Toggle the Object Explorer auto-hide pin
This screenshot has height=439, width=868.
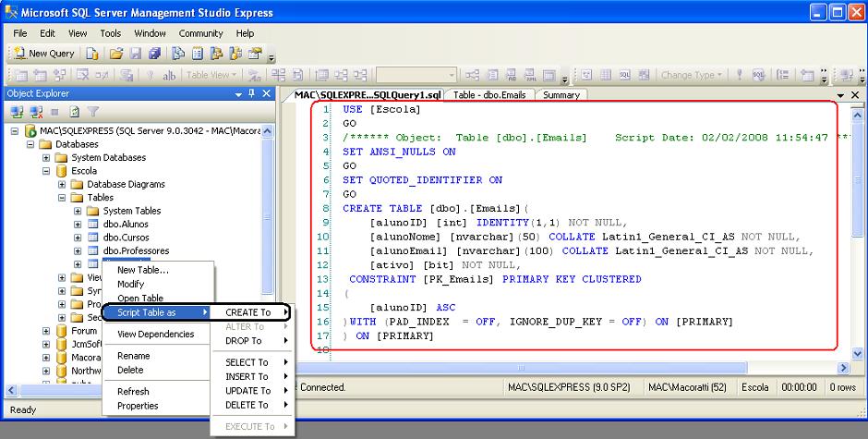[x=252, y=93]
